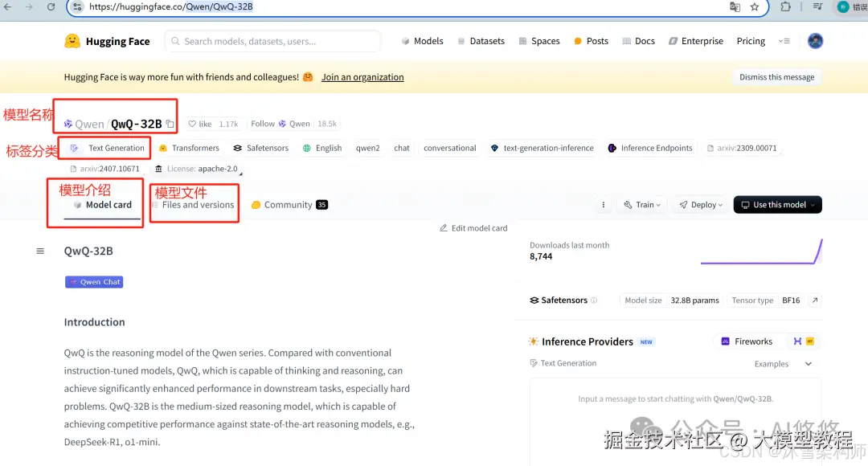Open Datasets in navigation
868x466 pixels.
[481, 41]
